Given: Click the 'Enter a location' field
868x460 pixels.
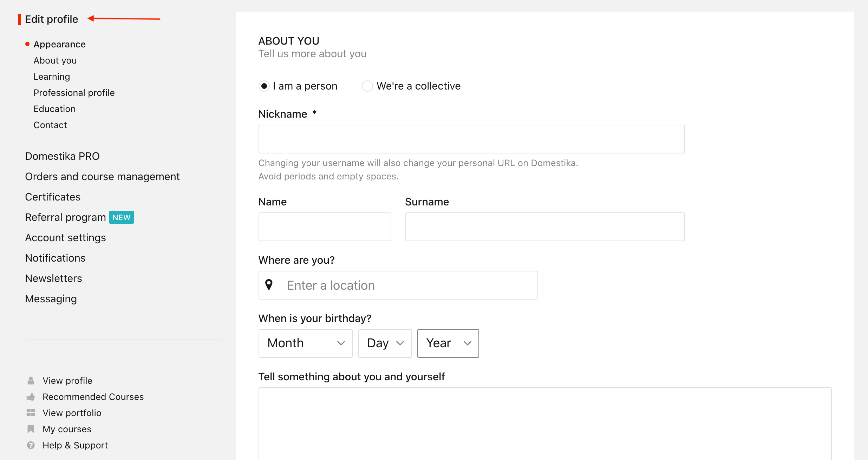Looking at the screenshot, I should (398, 285).
